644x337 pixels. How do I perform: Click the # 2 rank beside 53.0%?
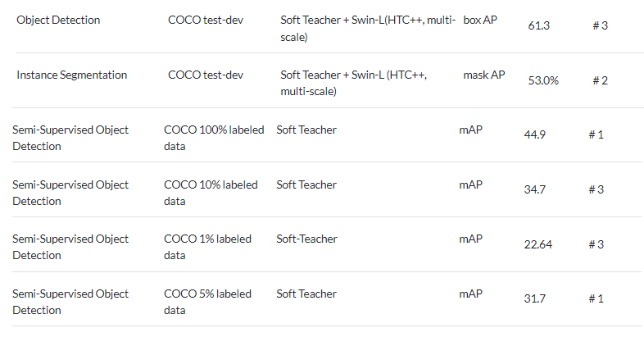pyautogui.click(x=600, y=80)
